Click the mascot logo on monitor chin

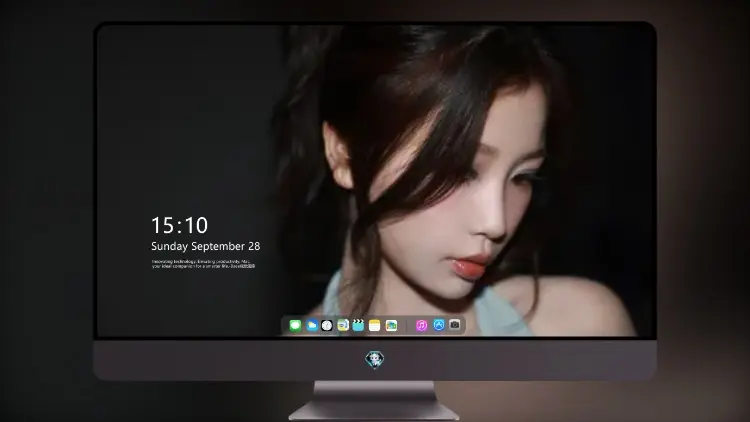(375, 359)
